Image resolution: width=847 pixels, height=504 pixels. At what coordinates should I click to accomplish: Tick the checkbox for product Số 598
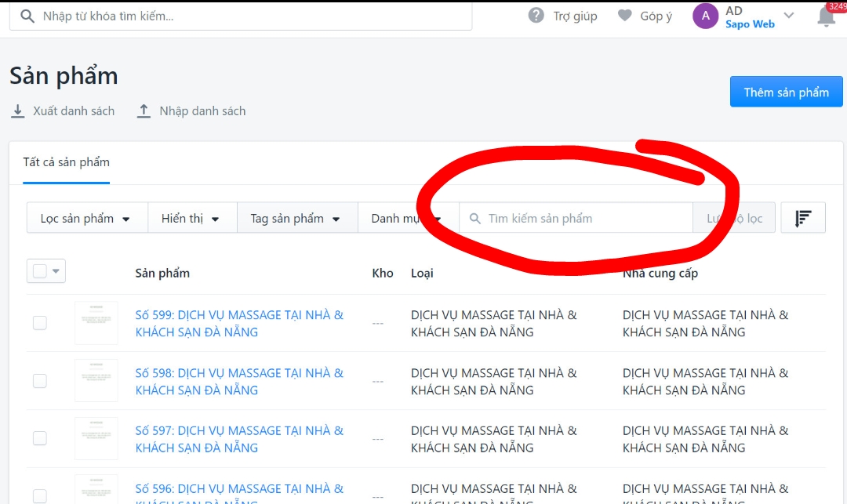(x=40, y=380)
